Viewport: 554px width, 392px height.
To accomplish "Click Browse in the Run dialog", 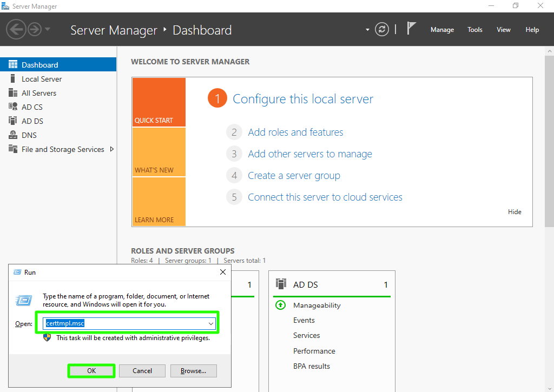I will (x=193, y=371).
